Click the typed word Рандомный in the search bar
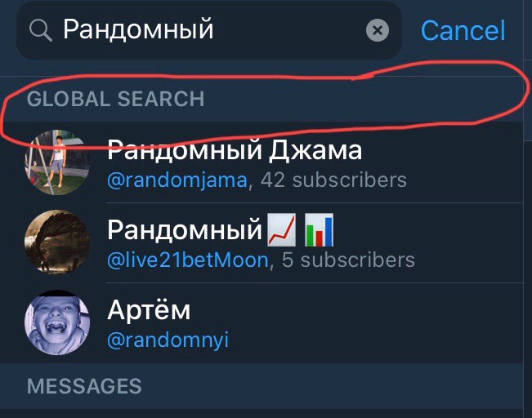The height and width of the screenshot is (418, 532). tap(138, 30)
